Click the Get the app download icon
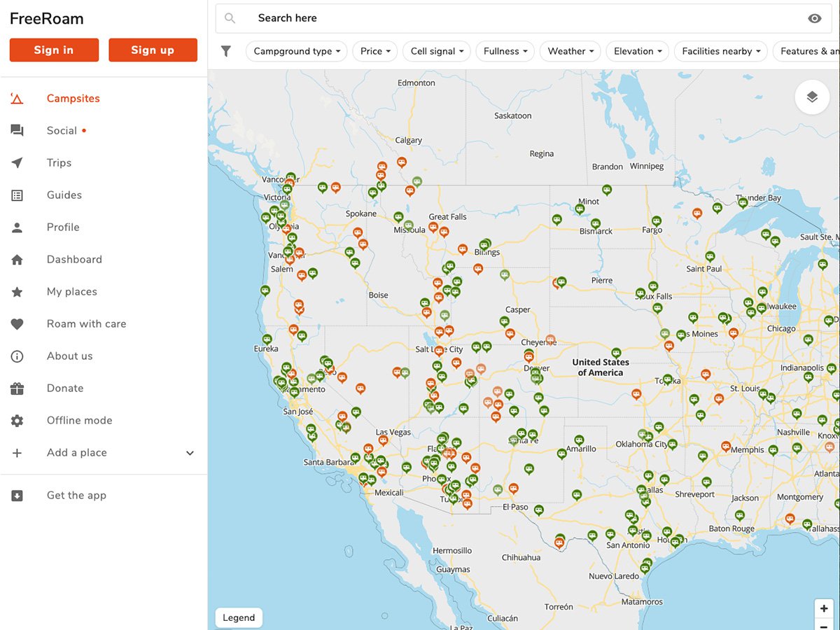This screenshot has height=630, width=840. (x=17, y=496)
